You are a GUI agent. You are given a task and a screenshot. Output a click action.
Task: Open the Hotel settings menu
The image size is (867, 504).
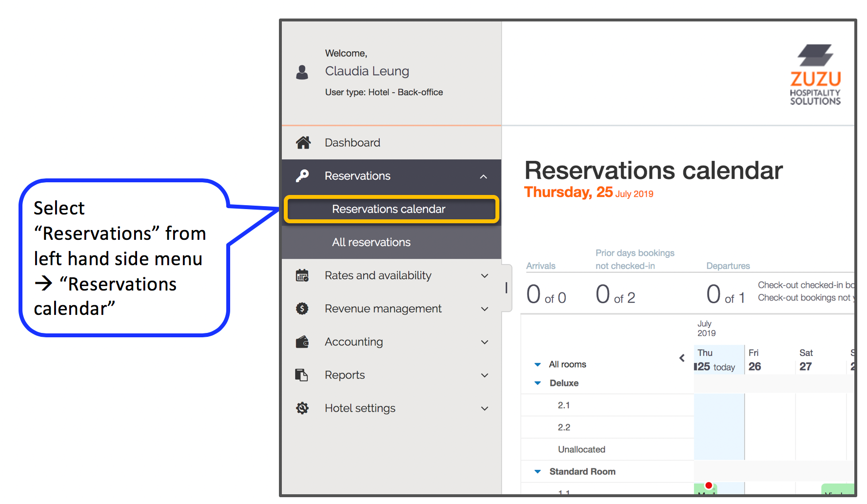click(392, 408)
